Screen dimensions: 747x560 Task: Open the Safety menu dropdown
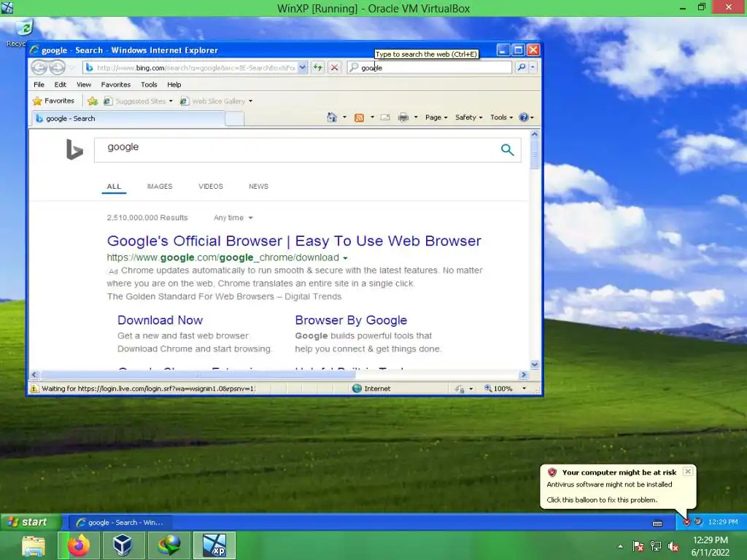point(469,117)
